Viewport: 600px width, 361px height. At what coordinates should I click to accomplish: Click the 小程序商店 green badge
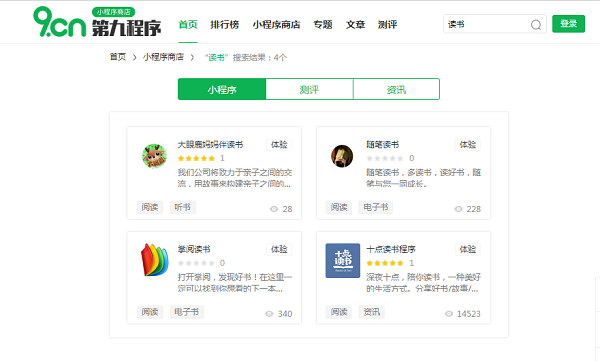113,12
